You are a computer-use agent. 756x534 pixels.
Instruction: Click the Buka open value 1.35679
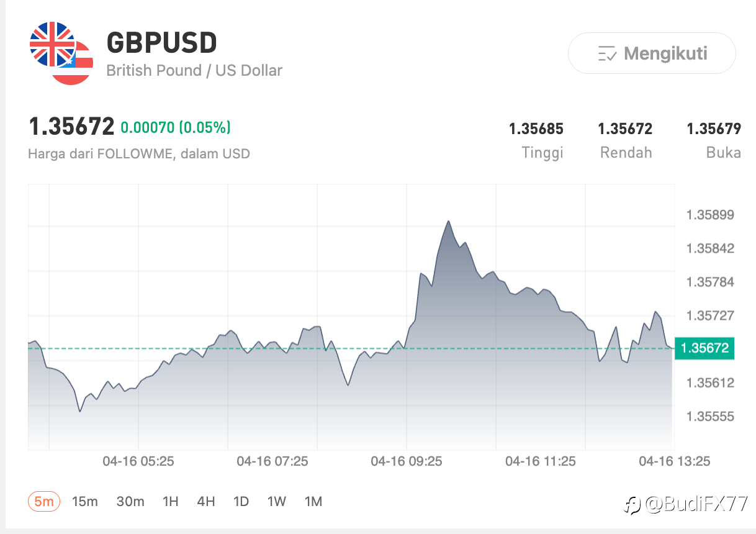pyautogui.click(x=714, y=129)
